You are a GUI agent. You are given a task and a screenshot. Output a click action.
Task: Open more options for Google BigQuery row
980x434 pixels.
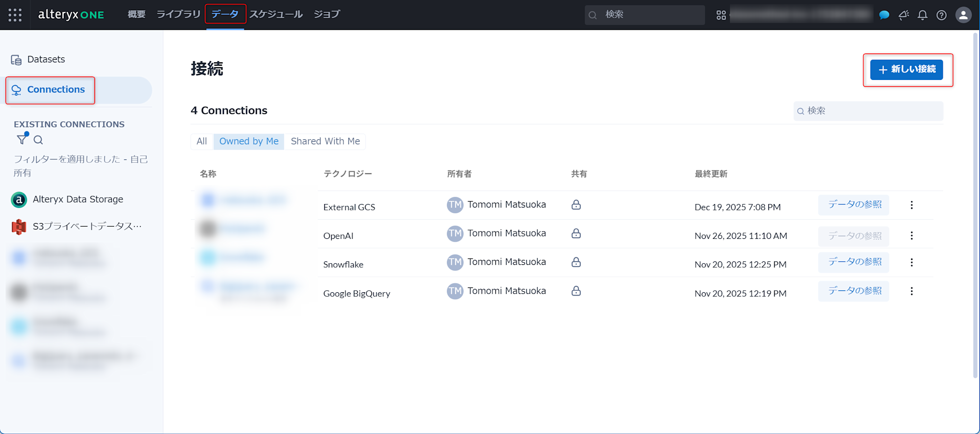click(x=911, y=291)
